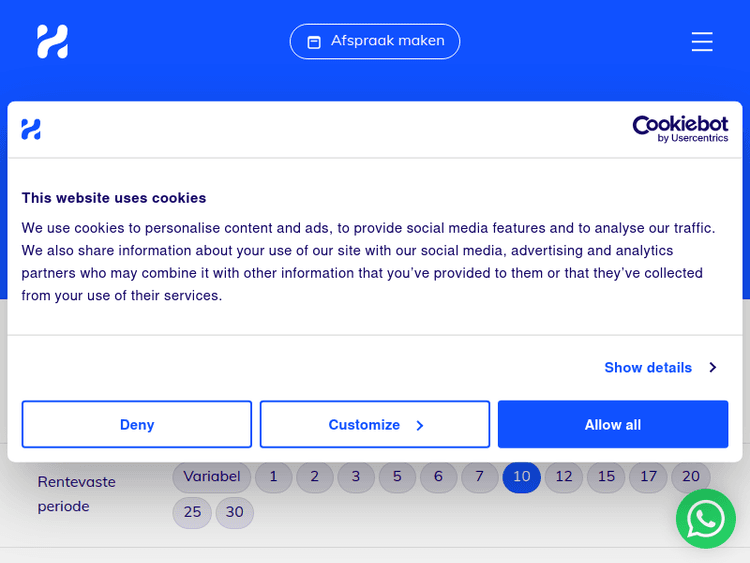The width and height of the screenshot is (750, 563).
Task: Choose the 10 year period pill
Action: point(521,477)
